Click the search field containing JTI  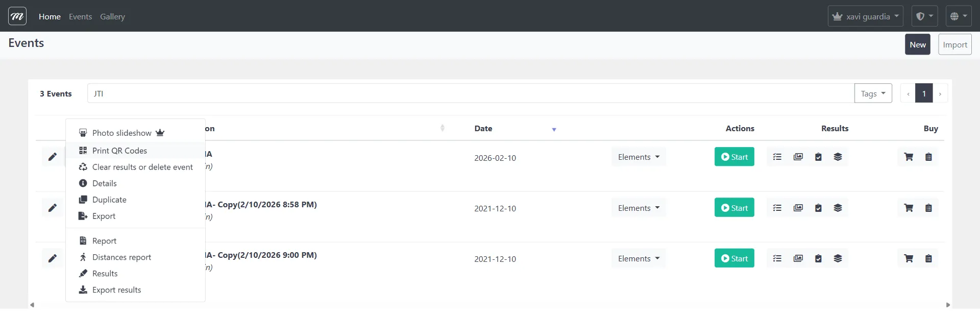click(470, 93)
